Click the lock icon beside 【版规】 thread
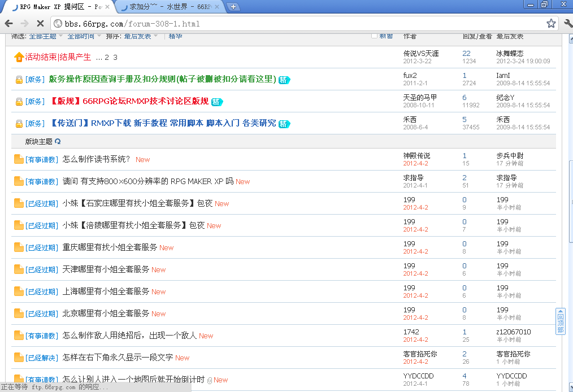573x392 pixels. tap(19, 102)
